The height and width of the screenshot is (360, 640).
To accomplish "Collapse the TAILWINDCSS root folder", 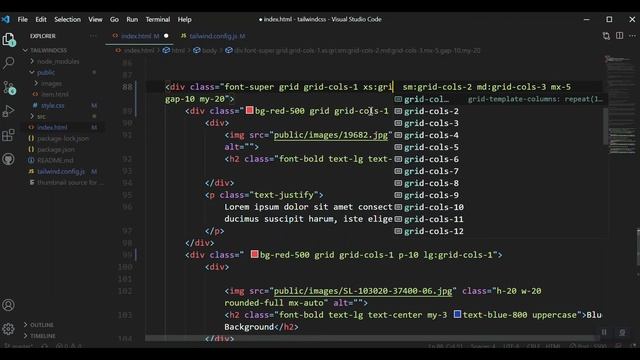I will (49, 50).
